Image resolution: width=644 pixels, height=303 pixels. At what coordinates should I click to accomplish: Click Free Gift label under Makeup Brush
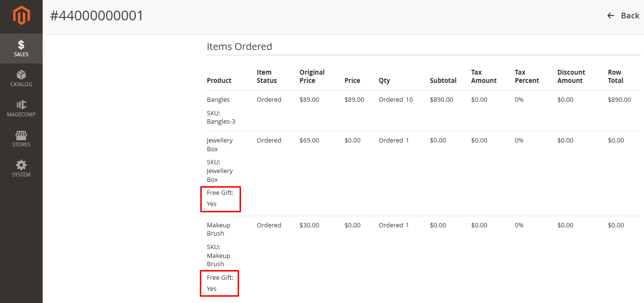[220, 277]
